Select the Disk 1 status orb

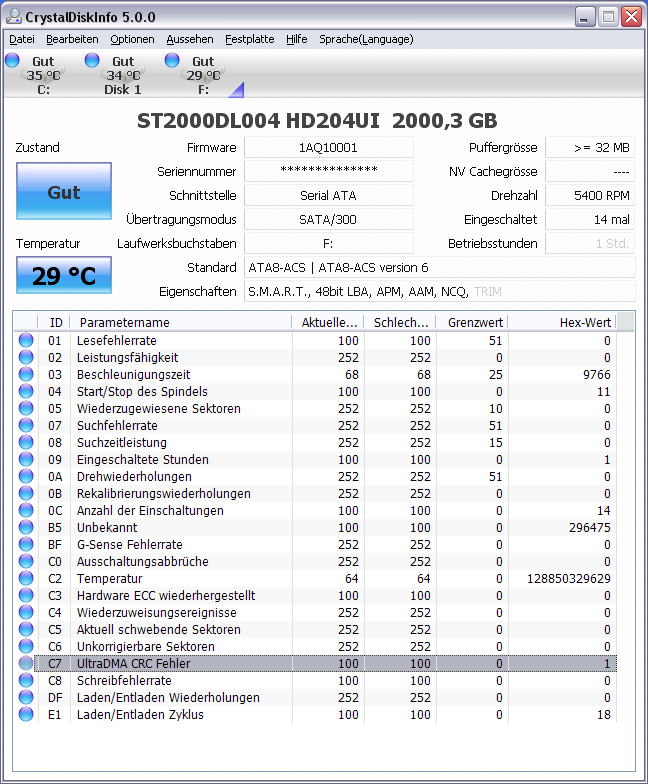(92, 60)
